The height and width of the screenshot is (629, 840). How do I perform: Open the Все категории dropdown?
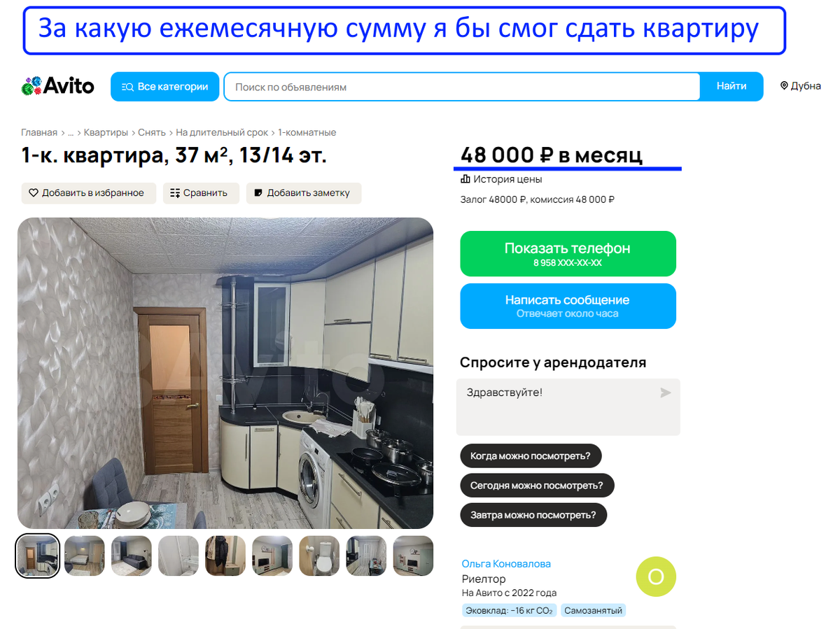pyautogui.click(x=164, y=87)
